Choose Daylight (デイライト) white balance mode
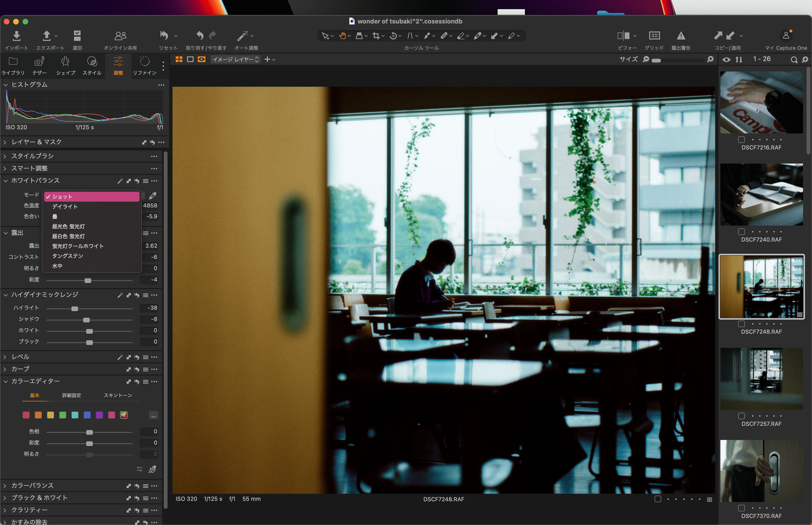The image size is (812, 525). click(92, 207)
